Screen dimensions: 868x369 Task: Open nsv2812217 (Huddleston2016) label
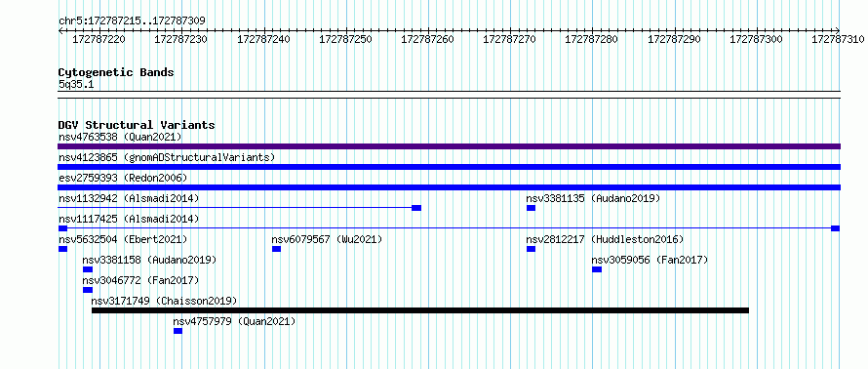605,239
